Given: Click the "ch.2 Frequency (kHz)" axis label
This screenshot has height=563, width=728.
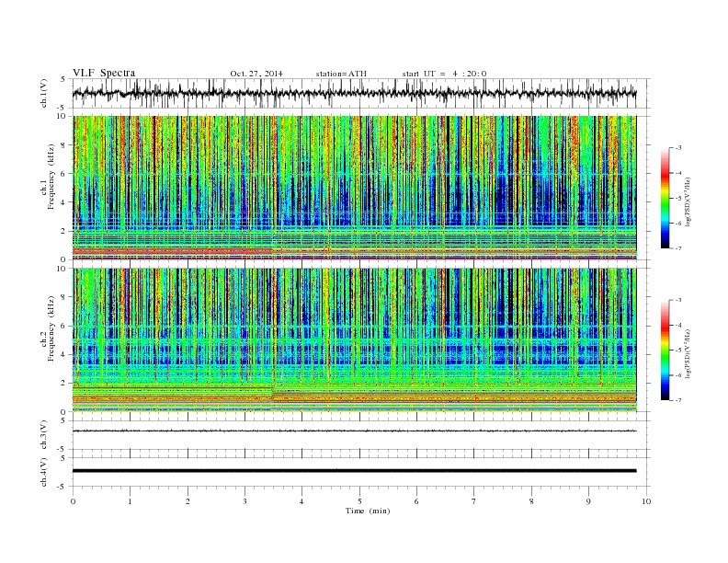Looking at the screenshot, I should click(x=48, y=329).
